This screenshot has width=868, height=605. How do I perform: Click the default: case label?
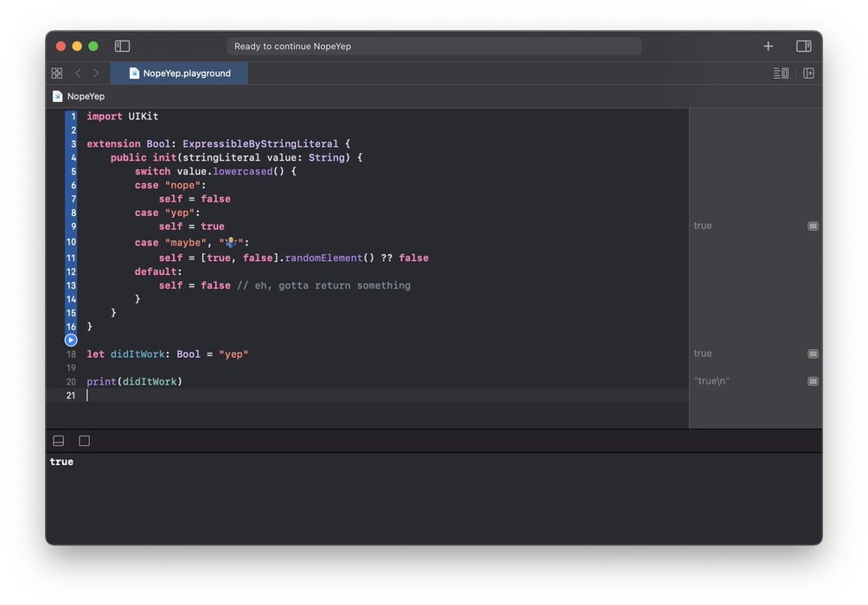point(158,271)
